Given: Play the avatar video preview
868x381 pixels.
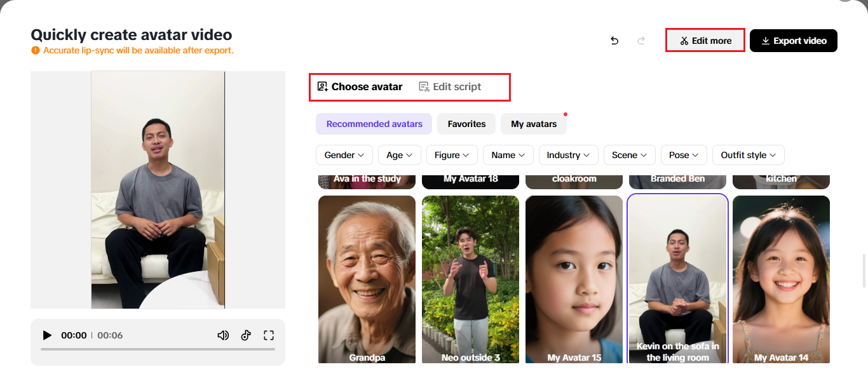Looking at the screenshot, I should [47, 335].
